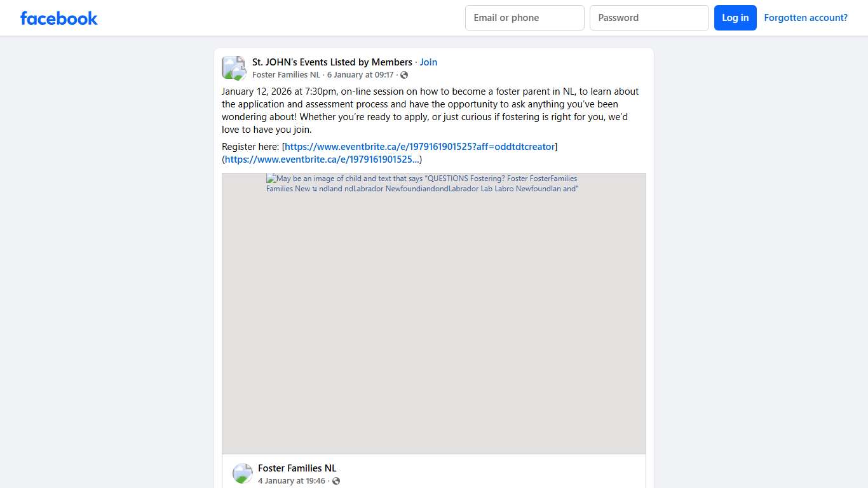Open the Forgotten account link

click(x=806, y=17)
